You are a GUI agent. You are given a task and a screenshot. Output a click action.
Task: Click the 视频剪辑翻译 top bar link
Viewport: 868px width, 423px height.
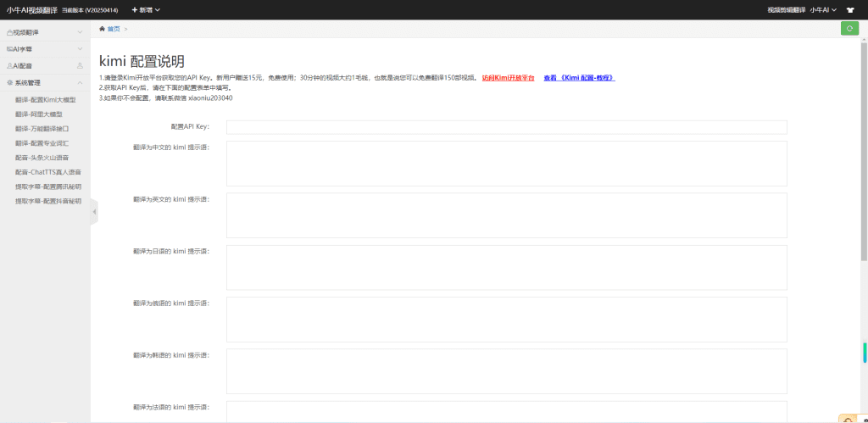[786, 9]
